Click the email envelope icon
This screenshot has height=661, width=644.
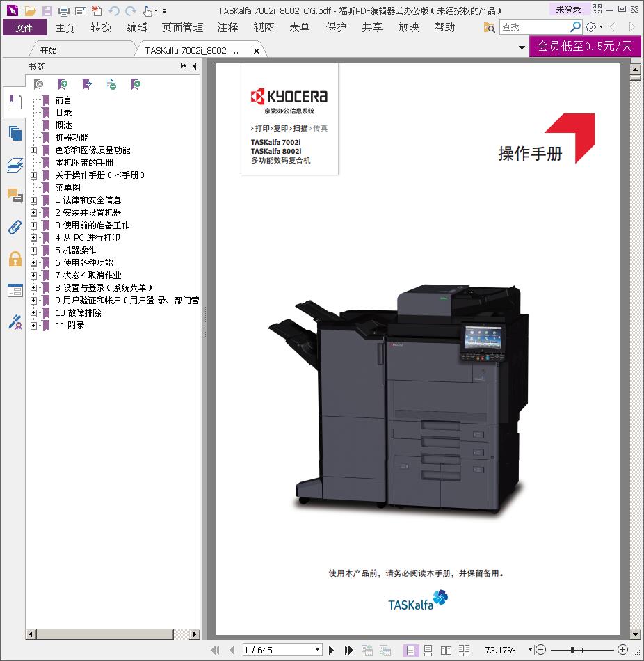pyautogui.click(x=81, y=10)
